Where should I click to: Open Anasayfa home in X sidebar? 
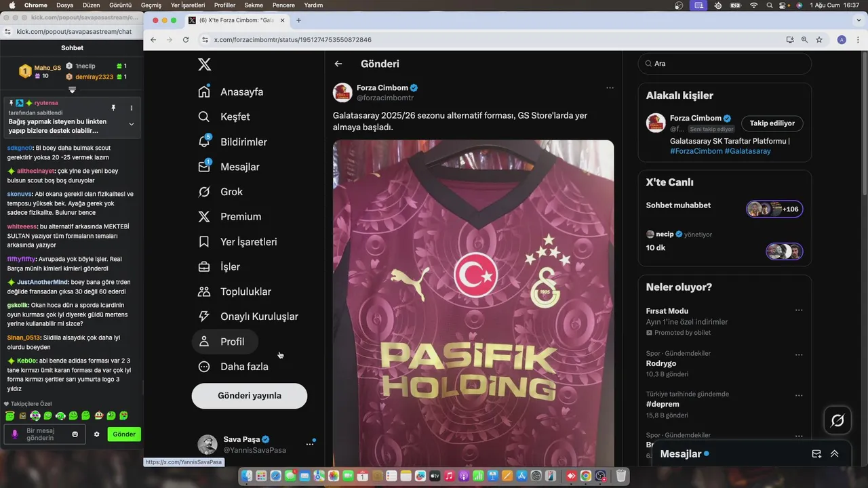(x=231, y=91)
